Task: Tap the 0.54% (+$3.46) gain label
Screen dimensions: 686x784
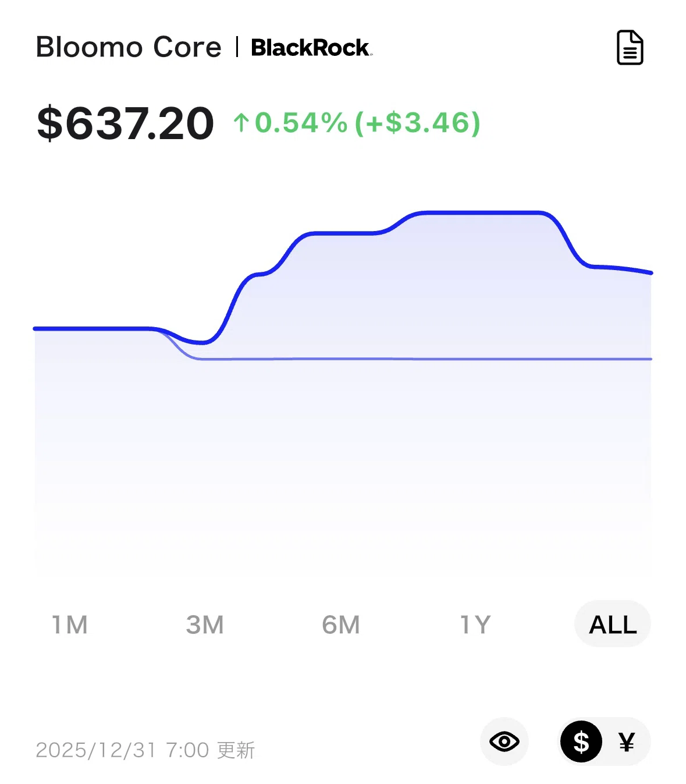Action: [x=368, y=123]
